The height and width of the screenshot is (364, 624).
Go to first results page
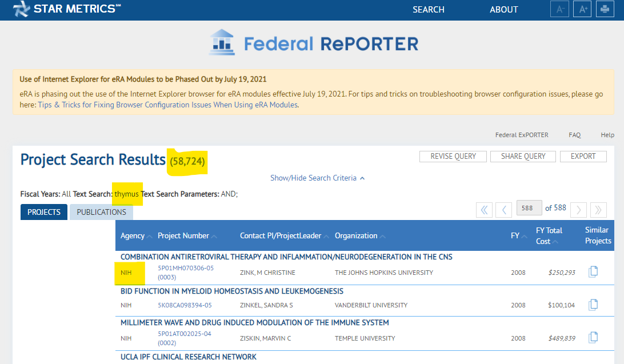point(485,210)
